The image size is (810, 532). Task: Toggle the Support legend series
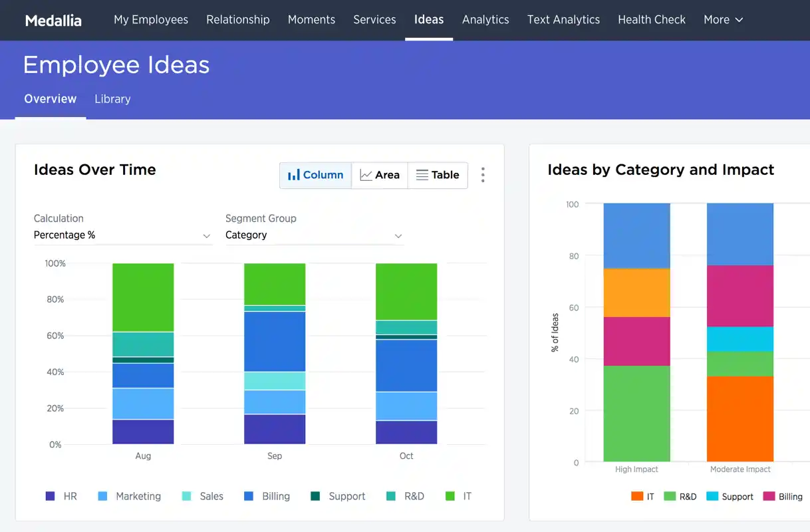(338, 496)
